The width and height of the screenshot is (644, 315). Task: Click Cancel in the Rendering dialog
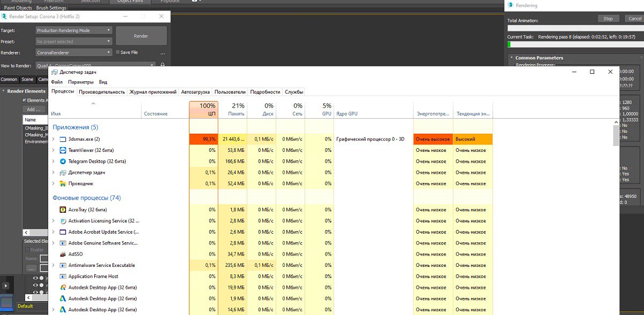(634, 19)
